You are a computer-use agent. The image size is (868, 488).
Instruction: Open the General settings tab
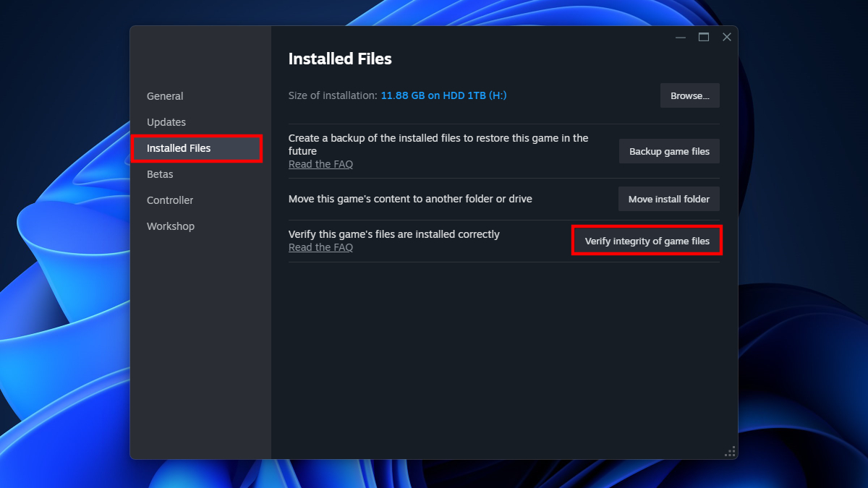tap(165, 96)
